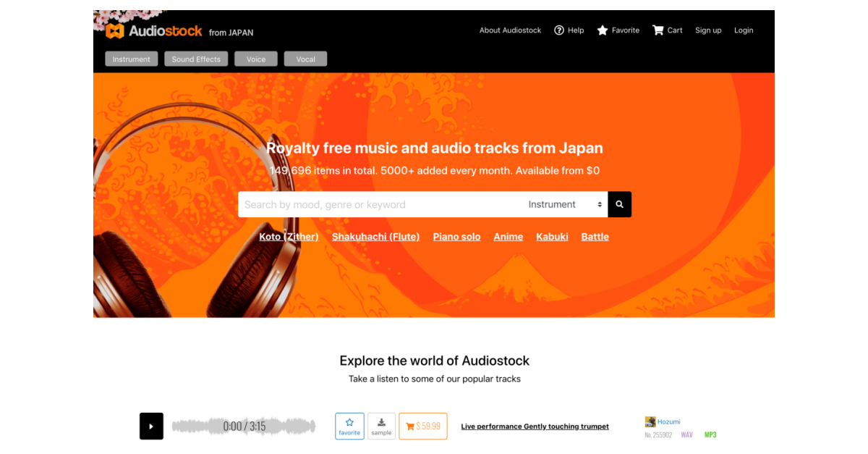
Task: Open the Voice tab
Action: coord(256,59)
